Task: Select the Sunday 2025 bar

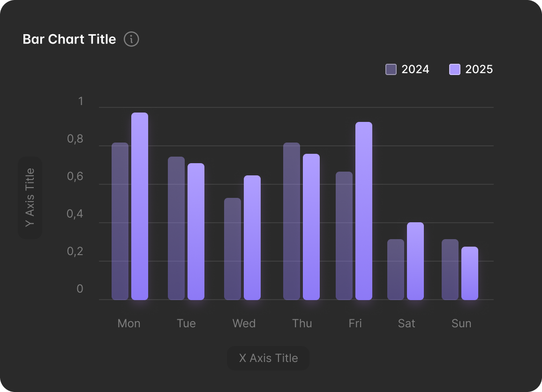Action: 470,273
